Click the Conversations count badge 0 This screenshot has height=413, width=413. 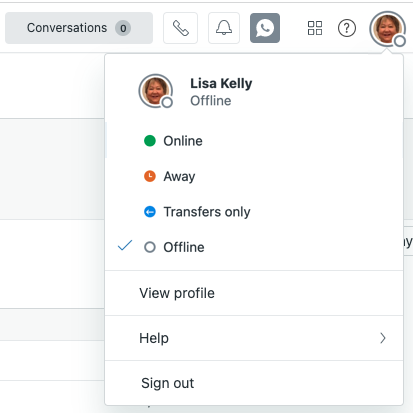[x=123, y=28]
